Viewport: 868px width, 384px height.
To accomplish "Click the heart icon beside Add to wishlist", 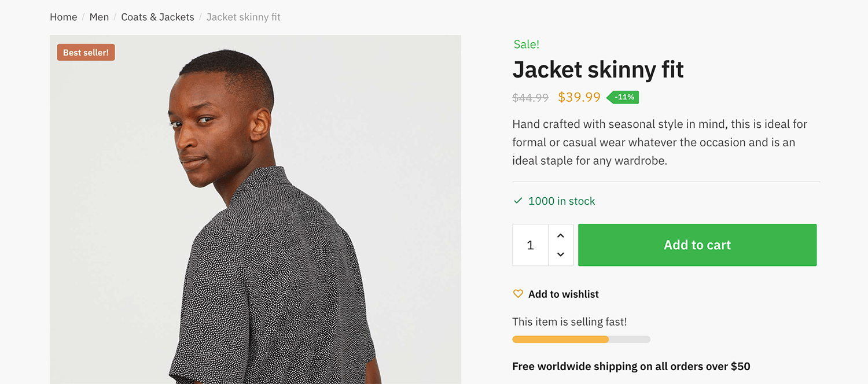I will pyautogui.click(x=518, y=294).
